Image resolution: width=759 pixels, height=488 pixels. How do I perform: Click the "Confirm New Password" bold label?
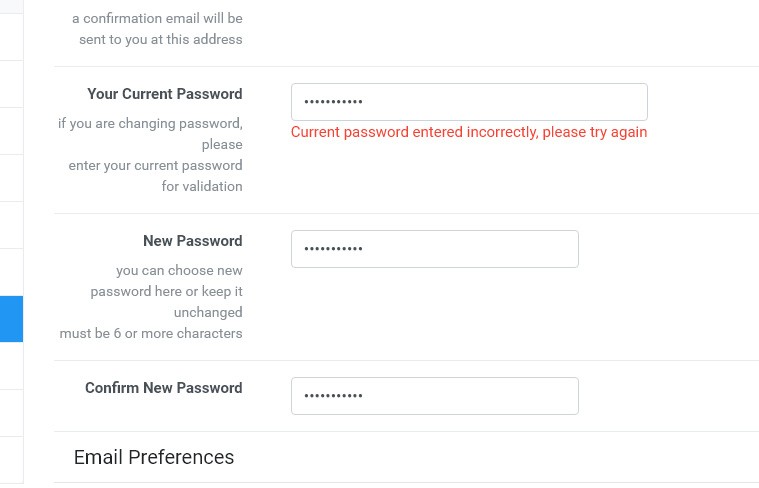click(x=163, y=388)
